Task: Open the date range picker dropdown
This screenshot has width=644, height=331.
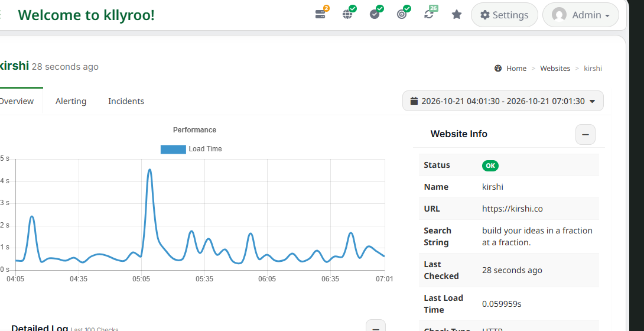Action: click(503, 101)
